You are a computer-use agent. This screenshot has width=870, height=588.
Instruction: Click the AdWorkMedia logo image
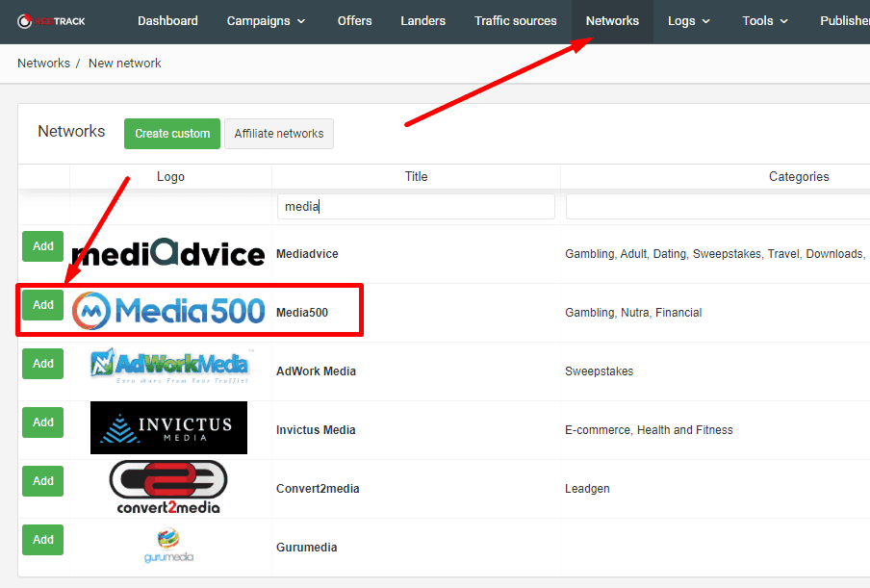tap(169, 366)
